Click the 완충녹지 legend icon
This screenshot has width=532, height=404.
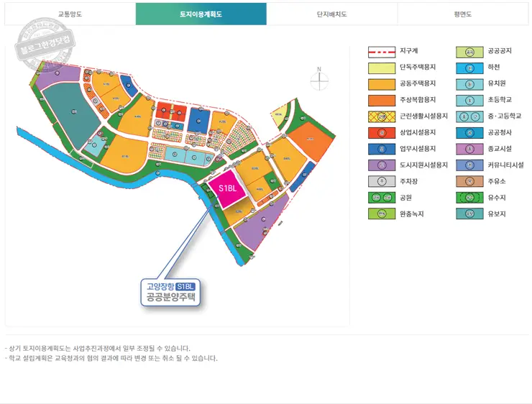382,214
